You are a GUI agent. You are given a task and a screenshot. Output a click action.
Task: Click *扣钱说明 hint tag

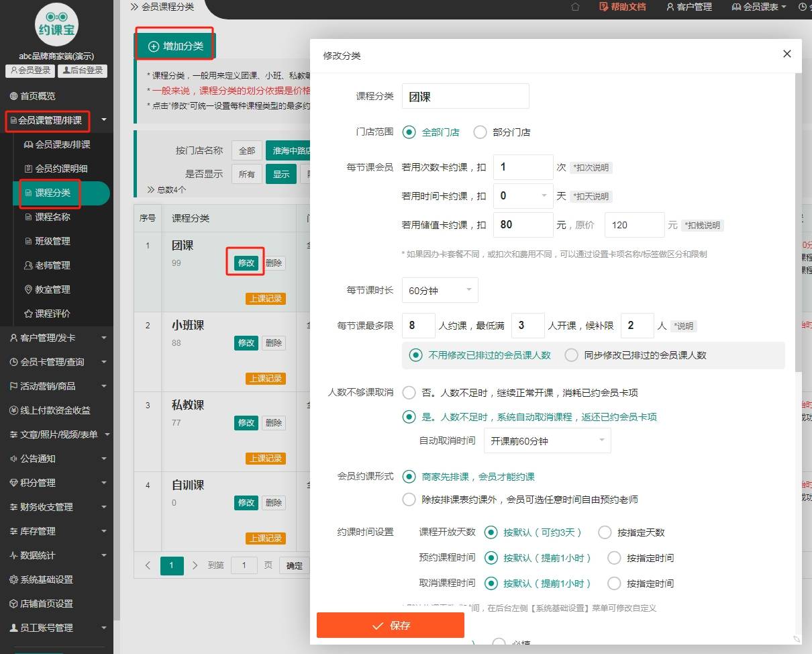coord(703,226)
